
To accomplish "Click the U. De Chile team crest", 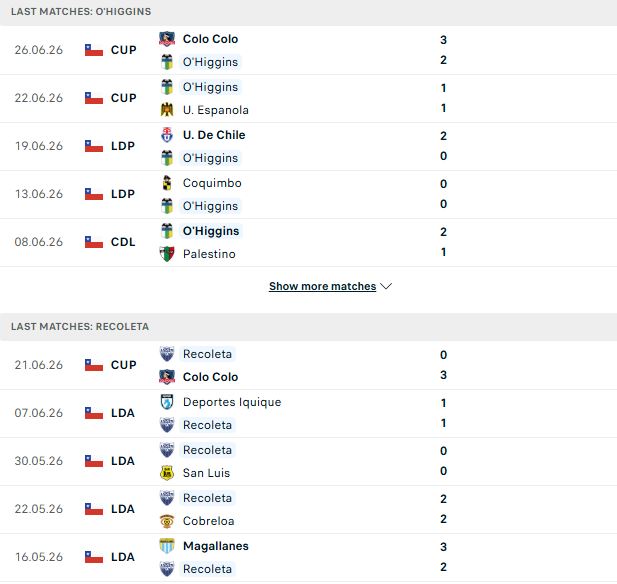I will 167,135.
